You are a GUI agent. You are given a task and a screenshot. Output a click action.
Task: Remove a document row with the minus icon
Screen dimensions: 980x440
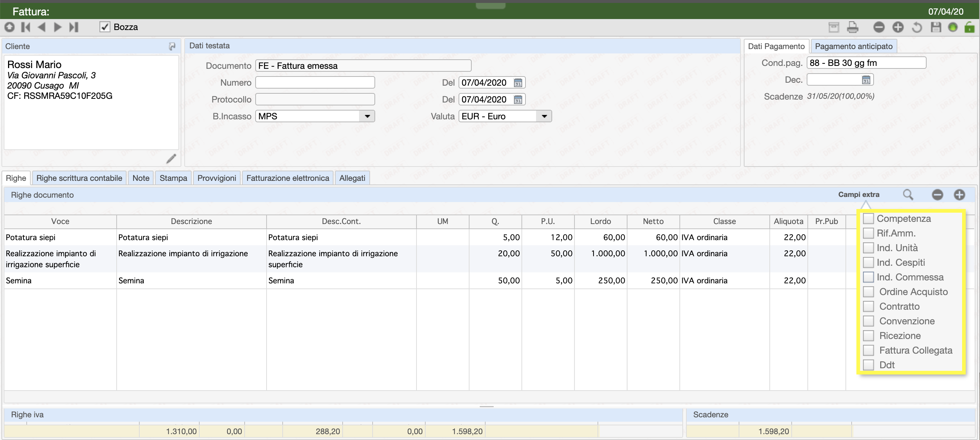point(937,195)
